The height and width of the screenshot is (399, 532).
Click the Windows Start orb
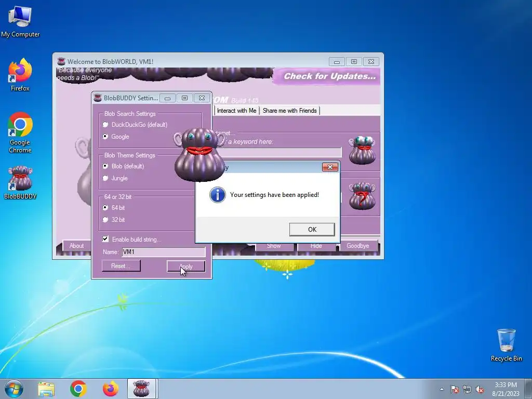[x=14, y=389]
